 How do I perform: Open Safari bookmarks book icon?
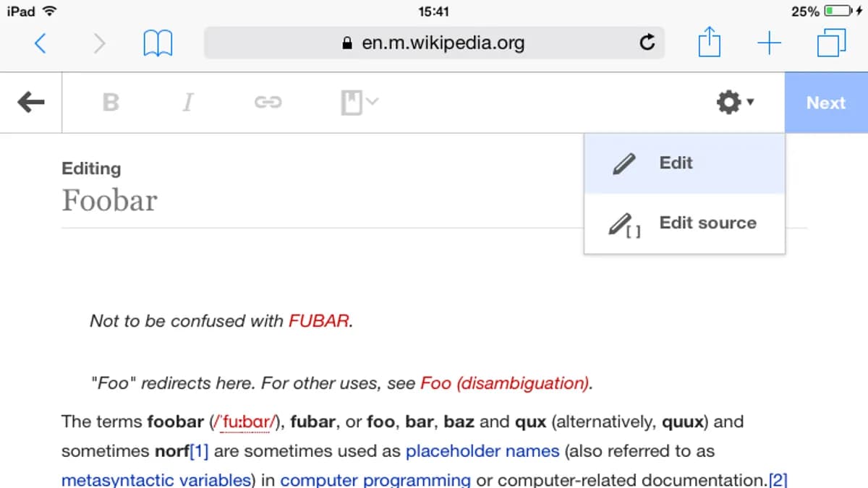click(158, 43)
